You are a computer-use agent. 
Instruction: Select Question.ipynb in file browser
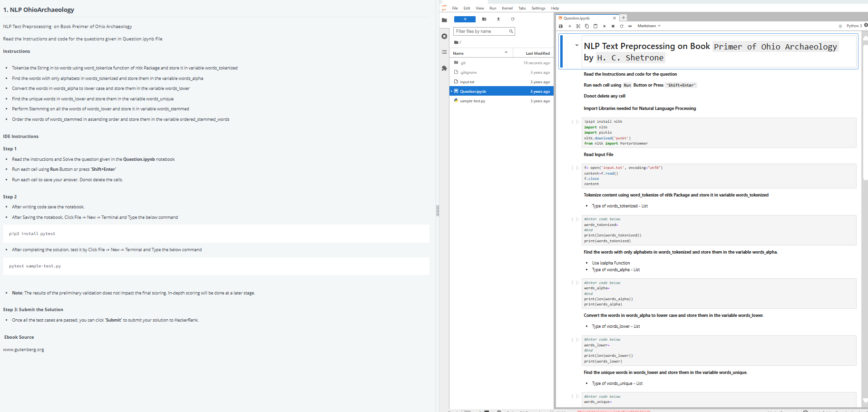tap(502, 91)
